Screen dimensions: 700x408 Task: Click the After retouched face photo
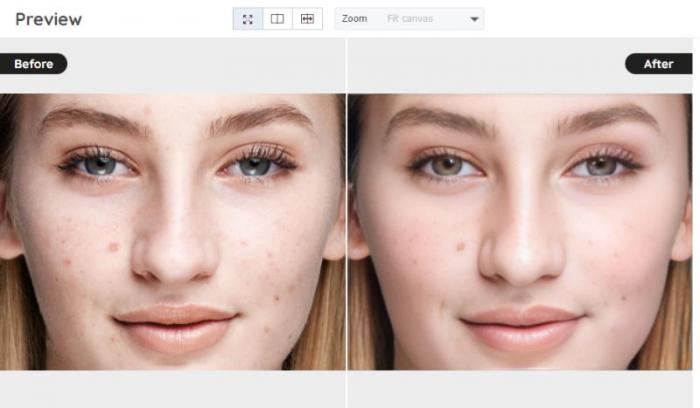coord(520,232)
